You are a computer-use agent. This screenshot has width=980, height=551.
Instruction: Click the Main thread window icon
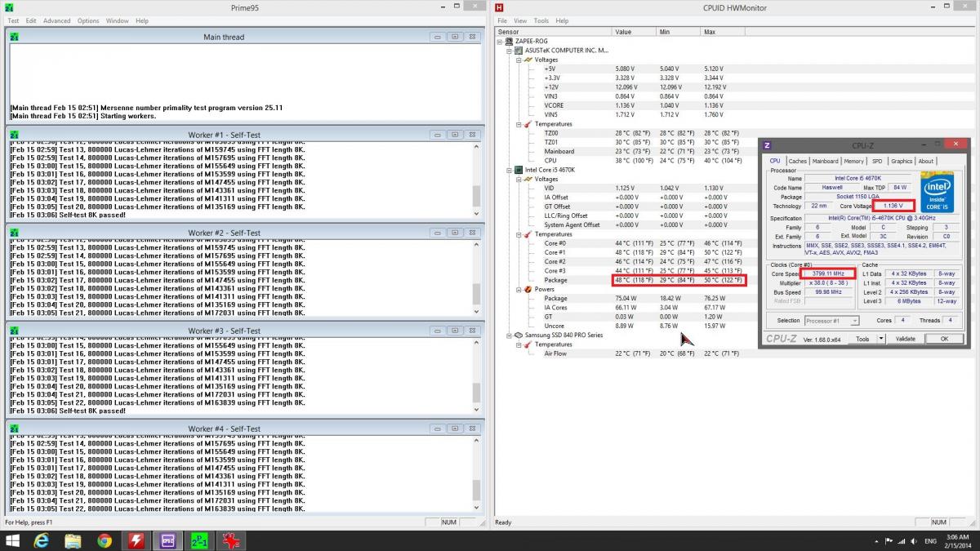(14, 37)
